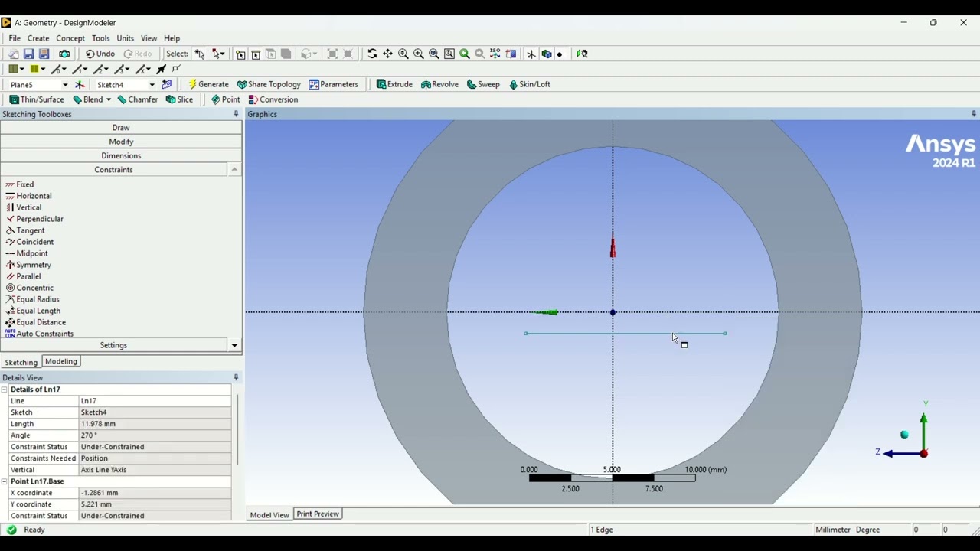
Task: Select the Box Zoom tool
Action: tap(418, 54)
